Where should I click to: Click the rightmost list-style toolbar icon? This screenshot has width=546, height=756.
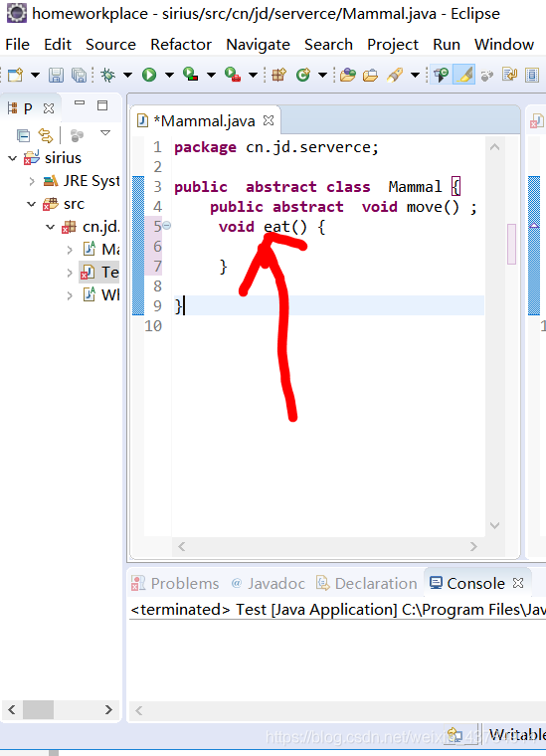532,75
